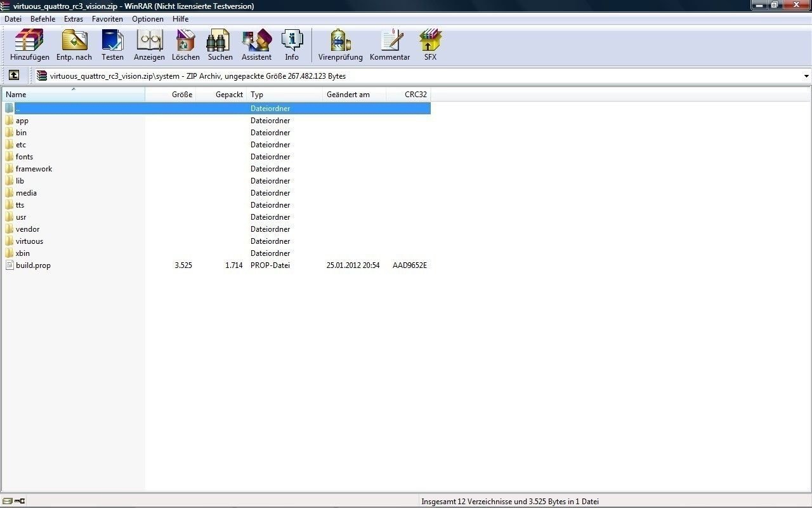Click the status bar summary text
This screenshot has height=508, width=812.
(x=510, y=502)
